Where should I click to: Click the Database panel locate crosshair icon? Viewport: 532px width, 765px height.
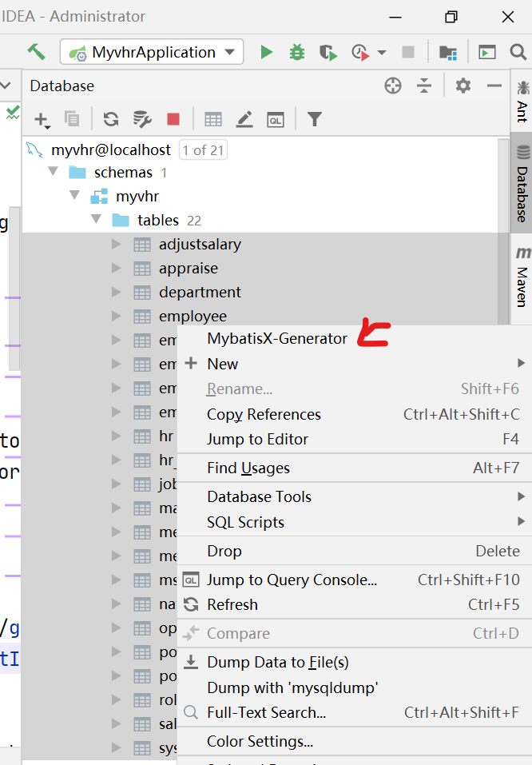click(x=392, y=86)
